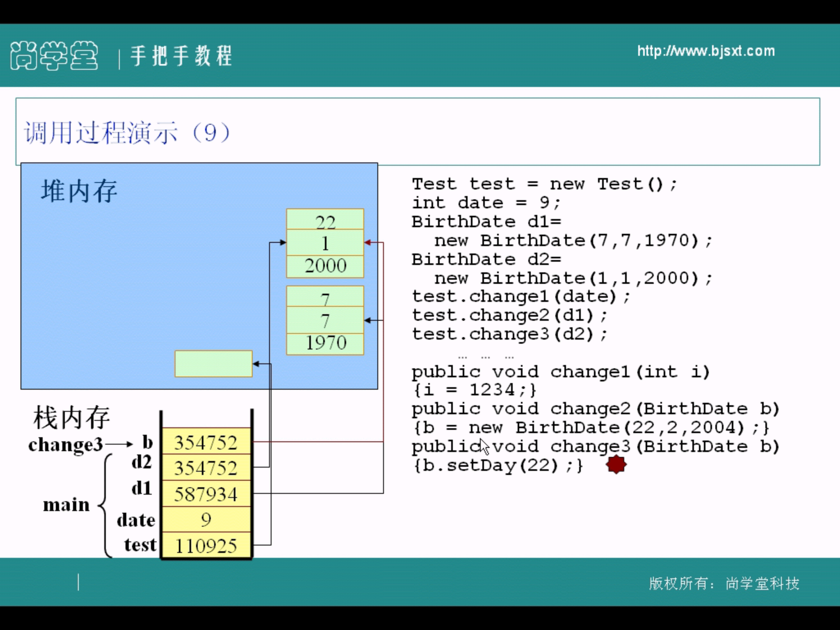
Task: Click the 手把手教程 header text
Action: 181,56
